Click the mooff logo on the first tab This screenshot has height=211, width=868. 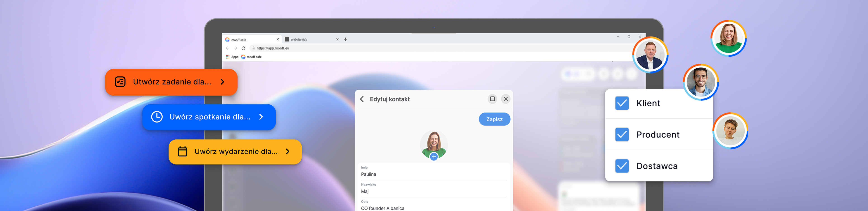click(x=227, y=40)
